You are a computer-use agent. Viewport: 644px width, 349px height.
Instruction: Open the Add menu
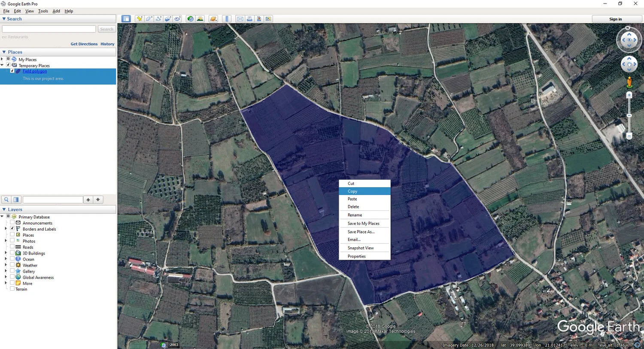coord(56,11)
